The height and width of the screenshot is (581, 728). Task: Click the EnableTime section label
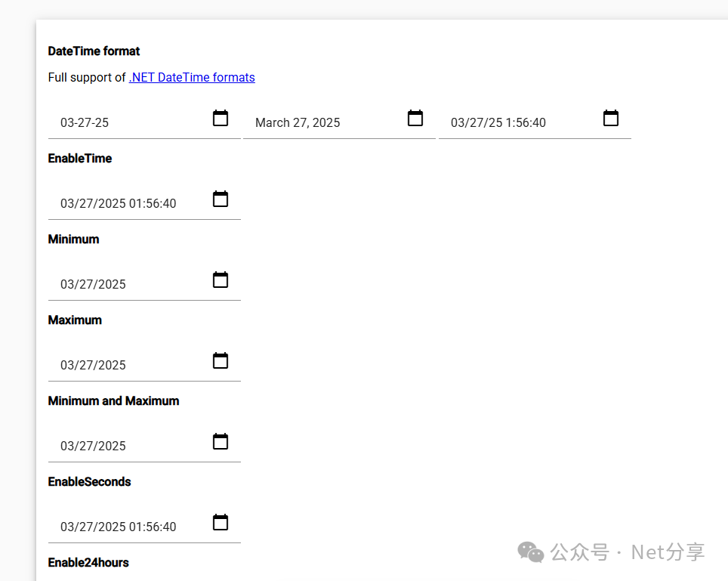[80, 159]
